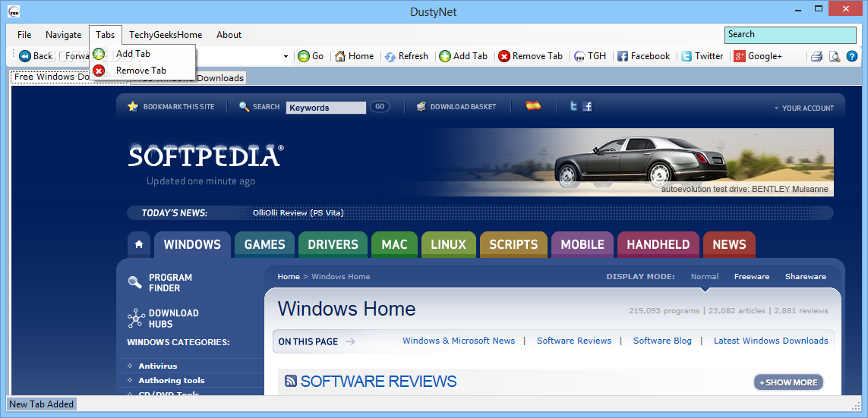Viewport: 868px width, 418px height.
Task: Click the print preview icon
Action: tap(835, 56)
